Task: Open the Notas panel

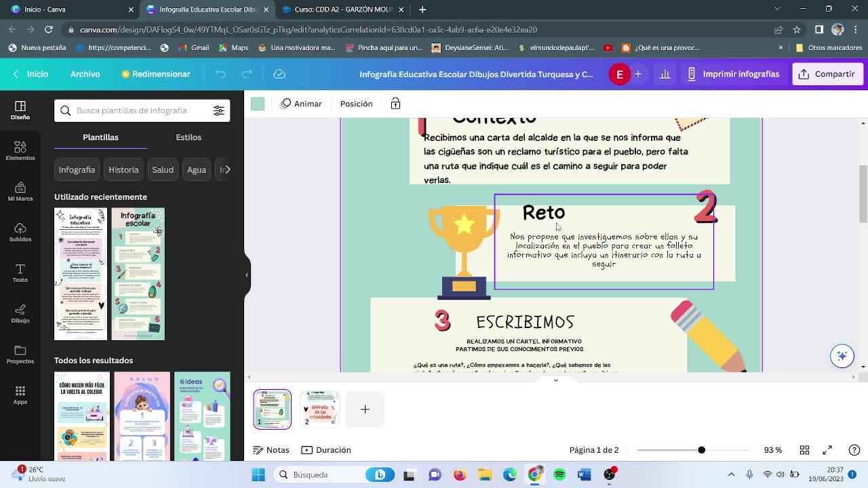Action: click(271, 450)
